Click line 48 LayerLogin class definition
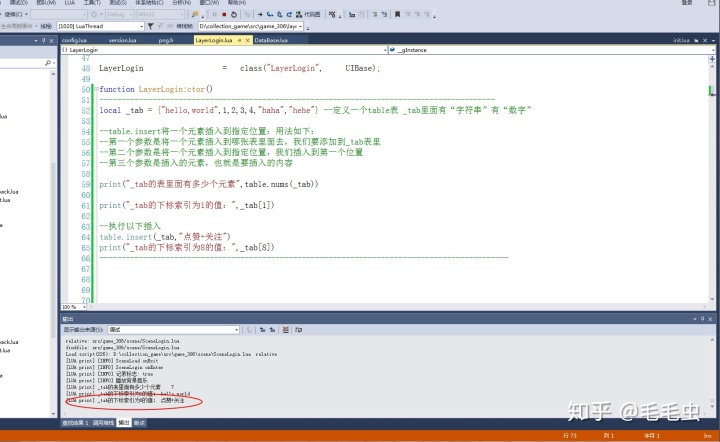 [x=240, y=68]
